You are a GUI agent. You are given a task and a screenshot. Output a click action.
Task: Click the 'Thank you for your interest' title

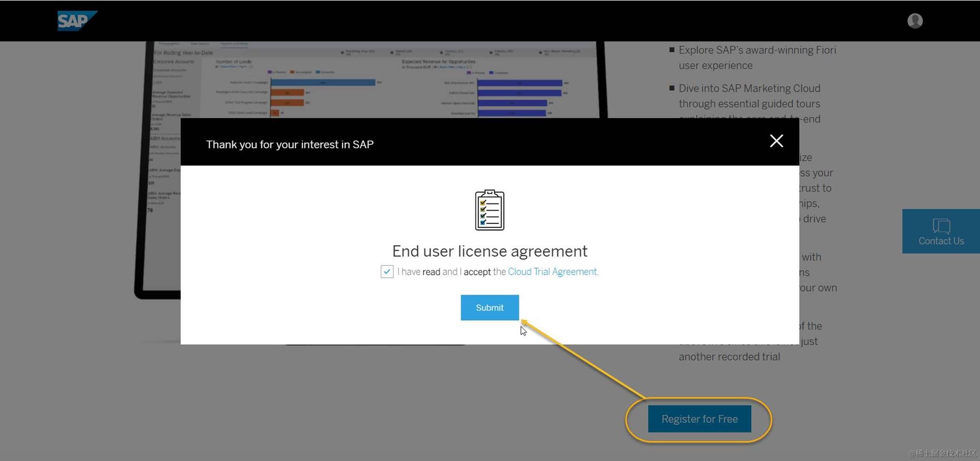(x=290, y=145)
